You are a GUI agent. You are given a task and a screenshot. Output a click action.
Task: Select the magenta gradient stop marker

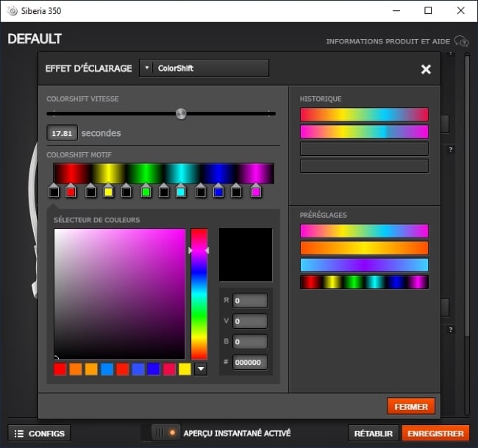(x=256, y=191)
